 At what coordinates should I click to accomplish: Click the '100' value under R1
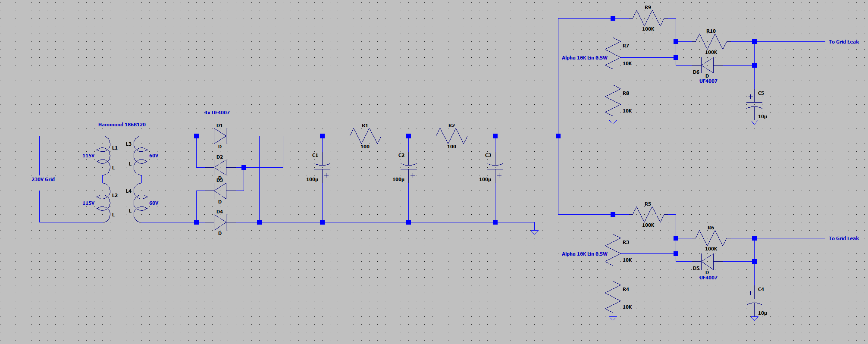365,147
